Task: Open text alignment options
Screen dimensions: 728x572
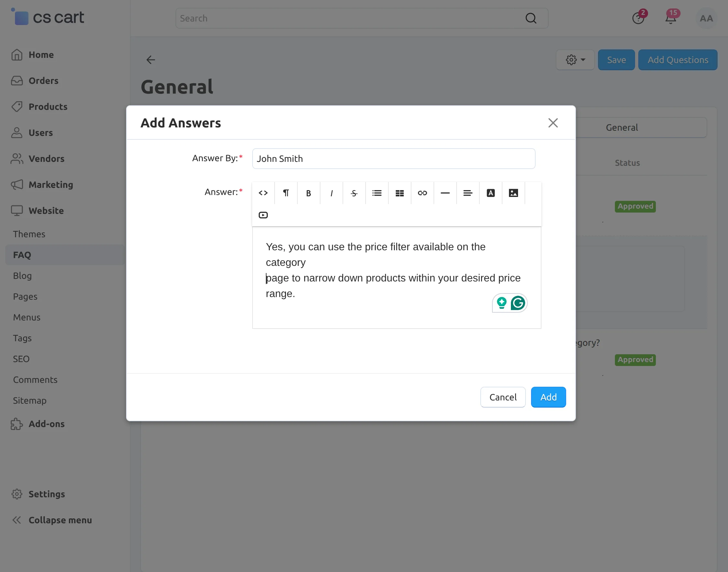Action: point(468,193)
